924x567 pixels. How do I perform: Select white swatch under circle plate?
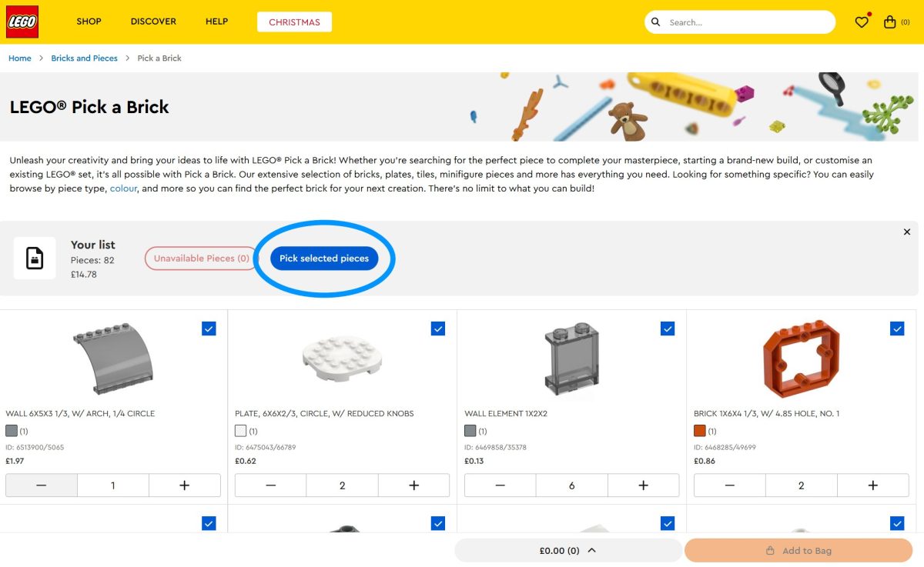click(x=241, y=431)
